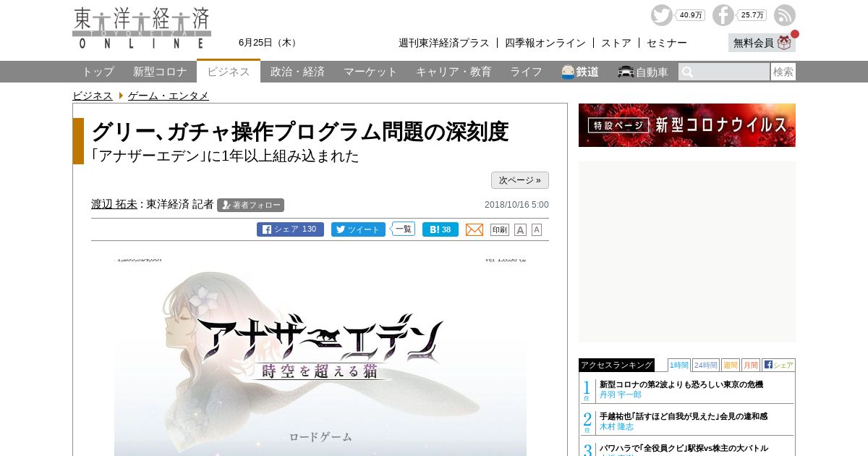Share the article on Facebook シェア 130
Image resolution: width=868 pixels, height=456 pixels.
tap(290, 229)
